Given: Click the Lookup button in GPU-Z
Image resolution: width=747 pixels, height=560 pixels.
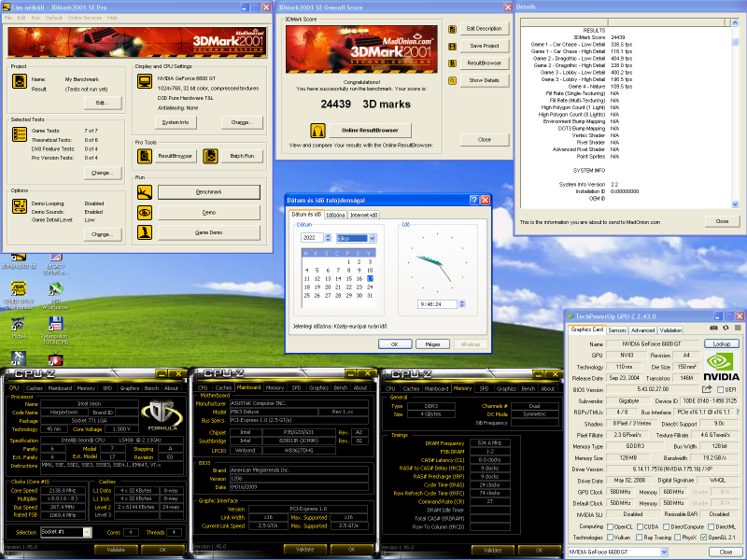Looking at the screenshot, I should pyautogui.click(x=720, y=343).
